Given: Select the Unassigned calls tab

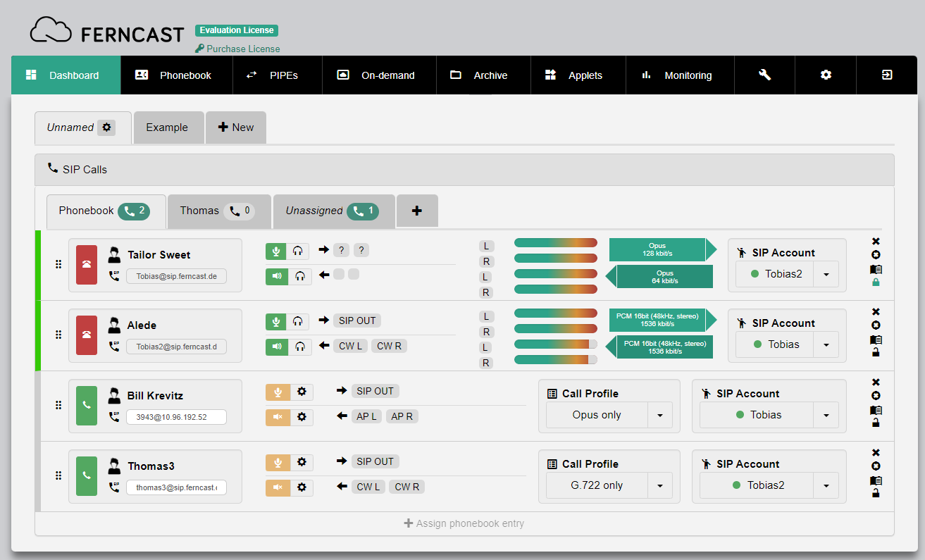Looking at the screenshot, I should (x=331, y=211).
